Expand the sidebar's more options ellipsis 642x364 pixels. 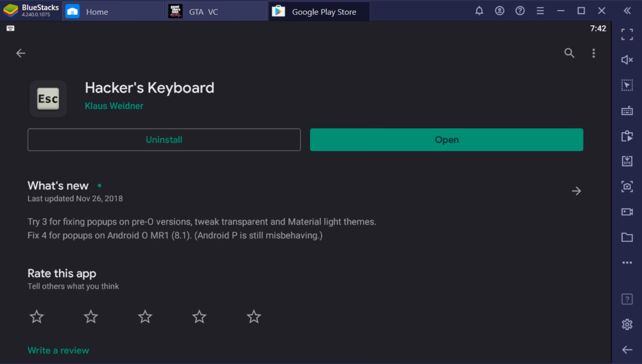coord(627,263)
